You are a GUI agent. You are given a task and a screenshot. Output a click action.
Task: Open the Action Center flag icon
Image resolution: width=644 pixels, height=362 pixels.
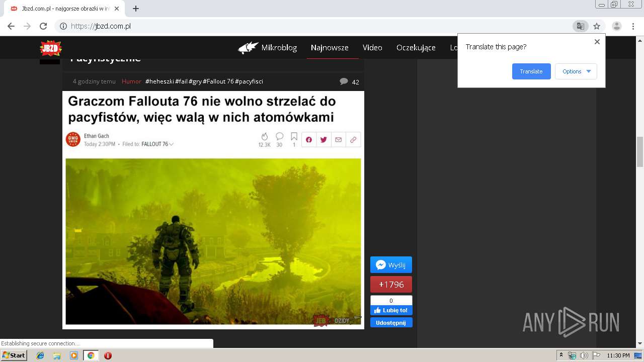(596, 355)
